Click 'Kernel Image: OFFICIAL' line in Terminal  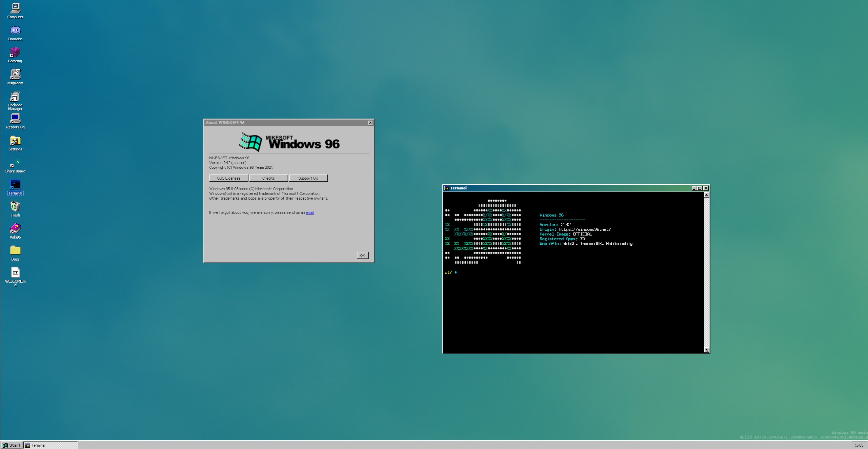(566, 234)
